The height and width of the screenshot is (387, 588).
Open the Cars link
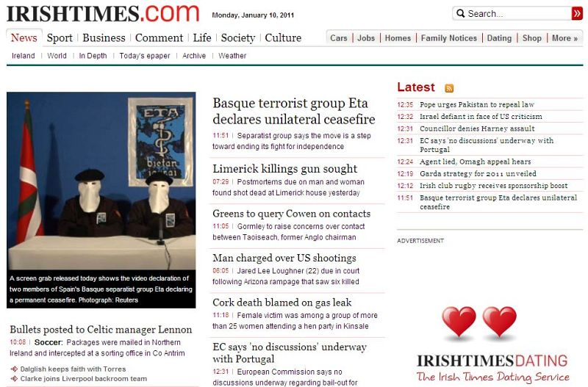pyautogui.click(x=339, y=38)
